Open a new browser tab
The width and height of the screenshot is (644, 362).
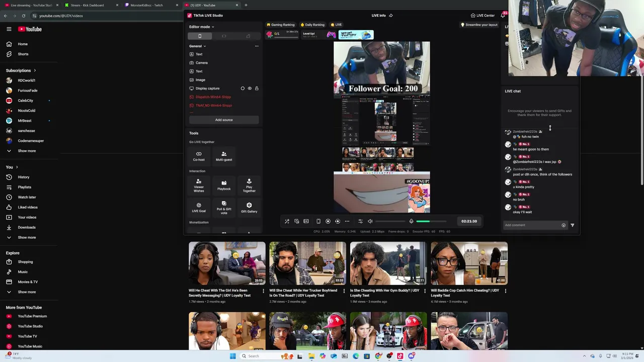click(x=246, y=5)
